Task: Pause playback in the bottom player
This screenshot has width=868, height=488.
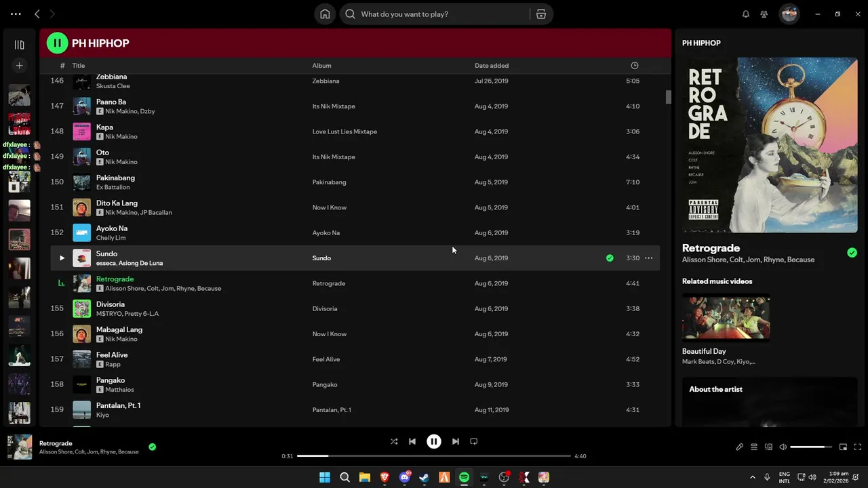Action: [434, 441]
